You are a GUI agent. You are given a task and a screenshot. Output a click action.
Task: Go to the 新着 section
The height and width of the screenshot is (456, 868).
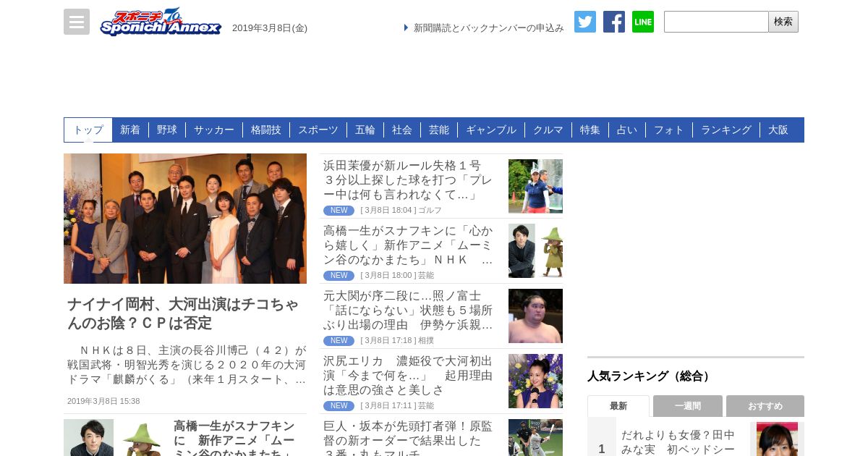click(130, 130)
